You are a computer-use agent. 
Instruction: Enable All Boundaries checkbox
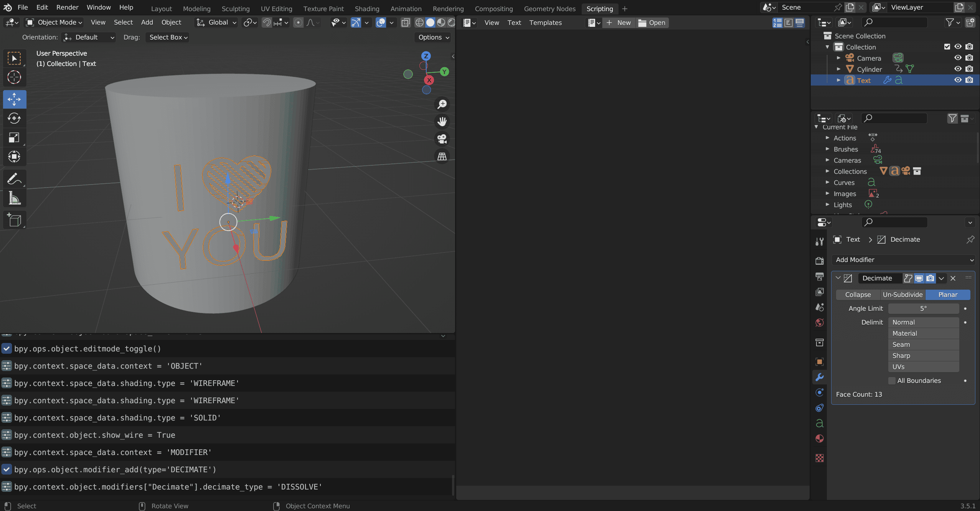[892, 381]
